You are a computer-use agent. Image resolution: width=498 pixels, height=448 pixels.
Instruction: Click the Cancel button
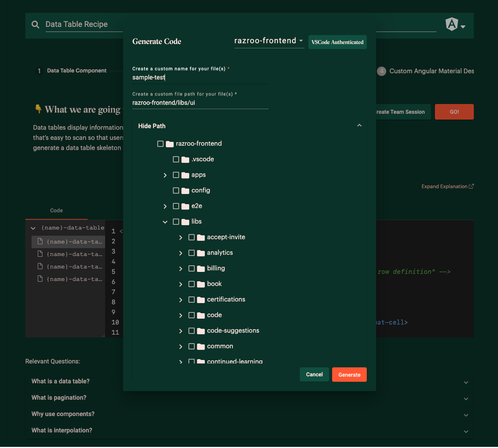pos(314,374)
